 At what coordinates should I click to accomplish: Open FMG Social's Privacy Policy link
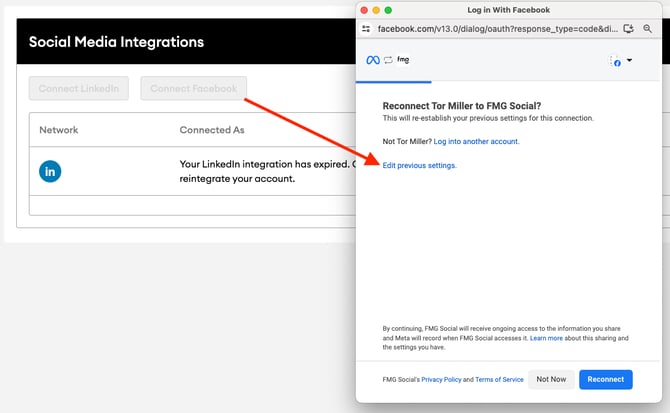tap(441, 379)
